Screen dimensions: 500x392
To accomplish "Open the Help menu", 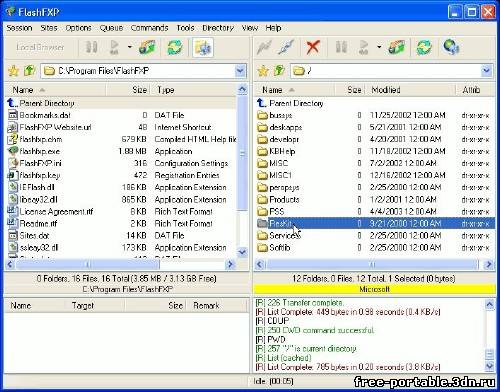I will click(273, 28).
